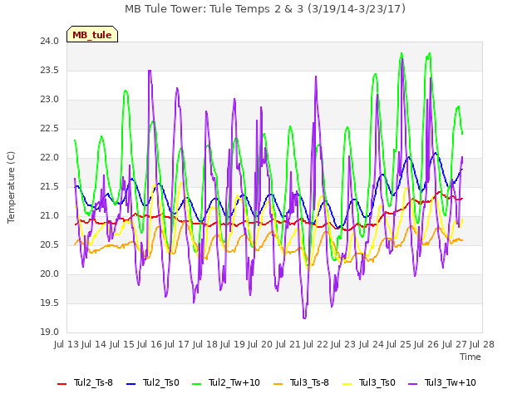Click the 24.0 y-axis tick label
The height and width of the screenshot is (399, 532).
[x=50, y=42]
